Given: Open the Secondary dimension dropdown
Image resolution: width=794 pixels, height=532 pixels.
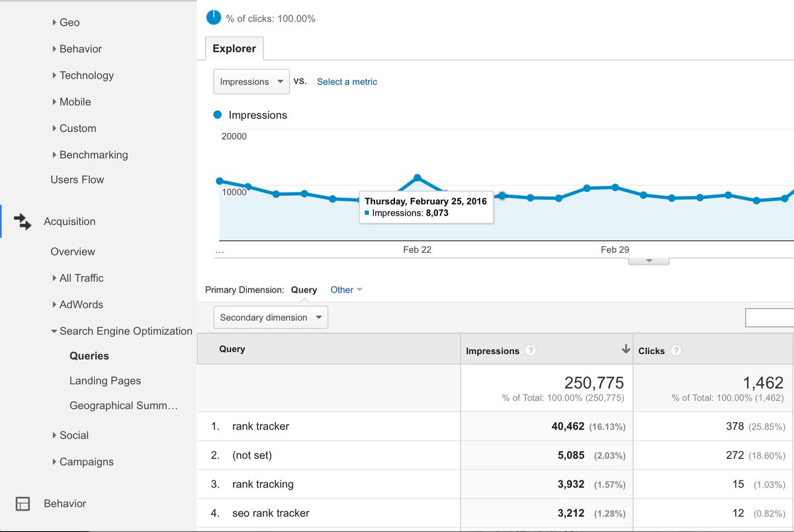Looking at the screenshot, I should (x=270, y=317).
